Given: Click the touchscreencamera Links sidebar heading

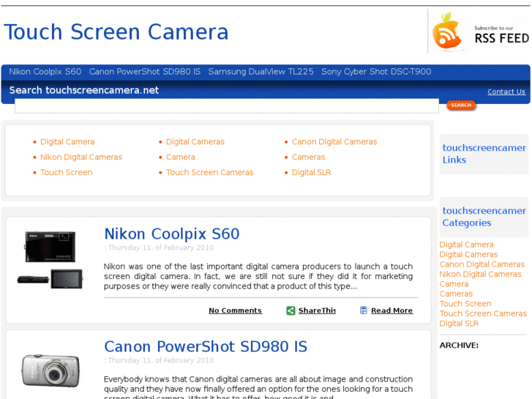Looking at the screenshot, I should point(484,154).
